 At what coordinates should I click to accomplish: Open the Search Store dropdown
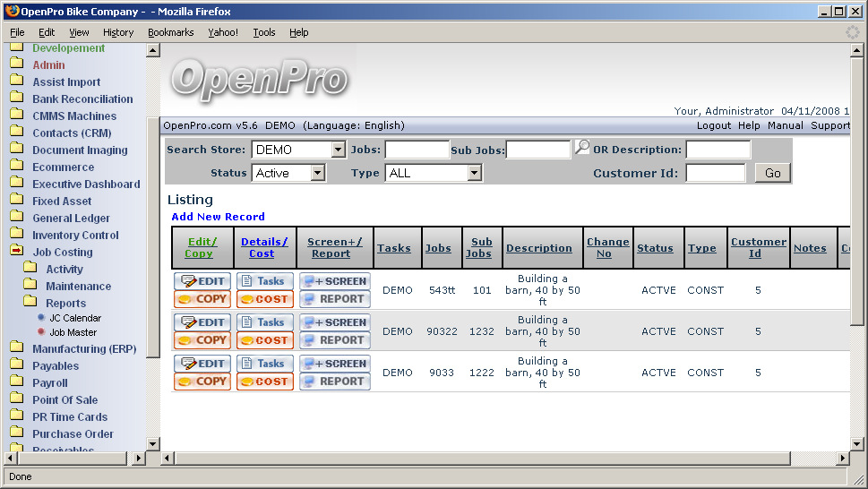[338, 150]
